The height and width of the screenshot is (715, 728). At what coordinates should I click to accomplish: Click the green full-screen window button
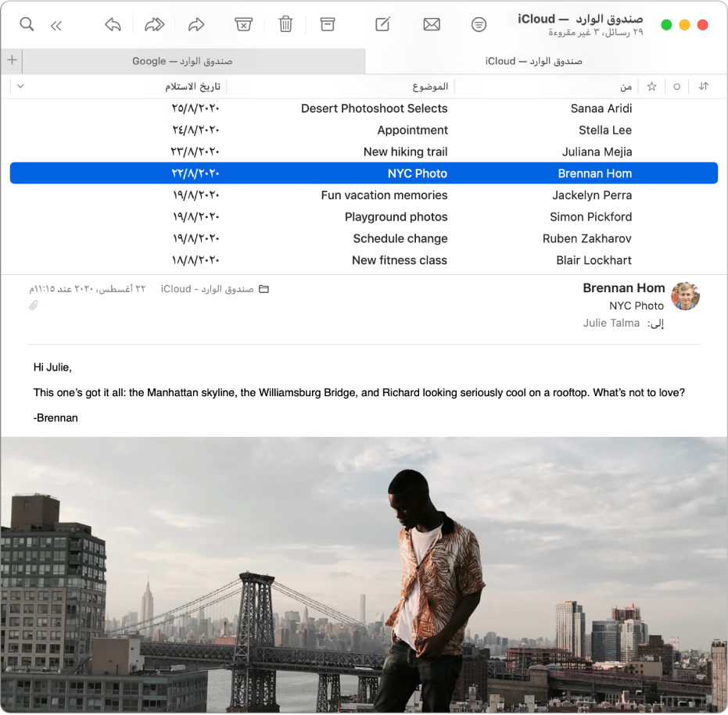666,24
